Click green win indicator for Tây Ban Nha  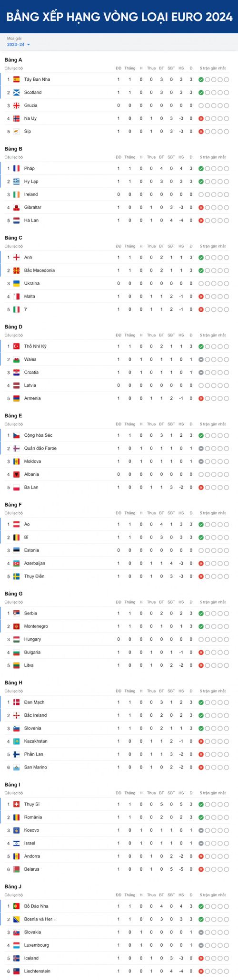tap(201, 79)
